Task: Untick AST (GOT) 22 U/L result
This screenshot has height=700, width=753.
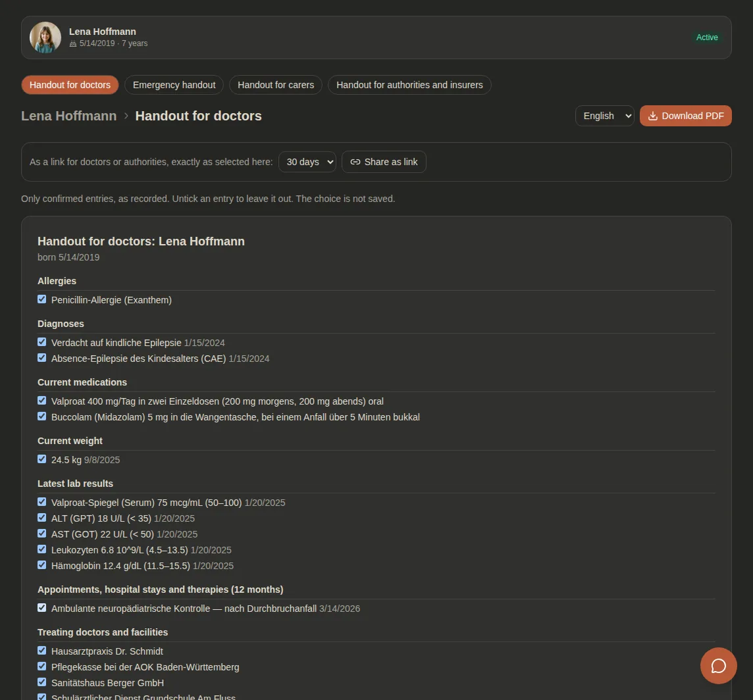Action: coord(41,534)
